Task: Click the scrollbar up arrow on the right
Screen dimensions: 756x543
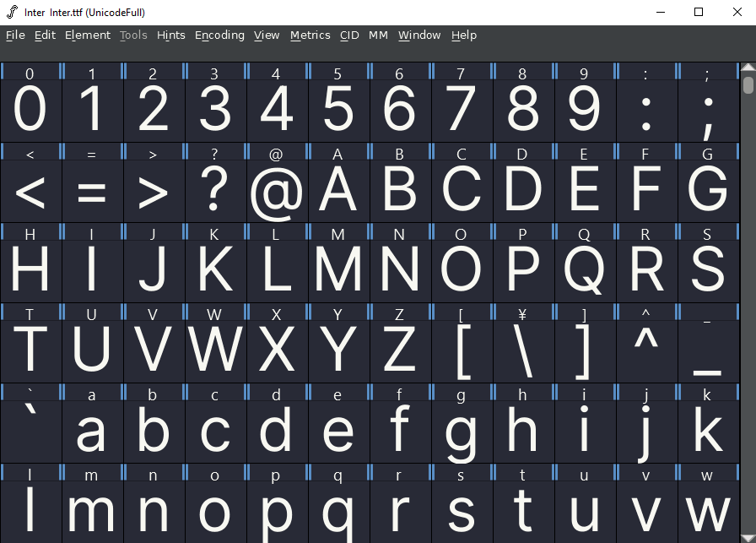Action: tap(748, 68)
